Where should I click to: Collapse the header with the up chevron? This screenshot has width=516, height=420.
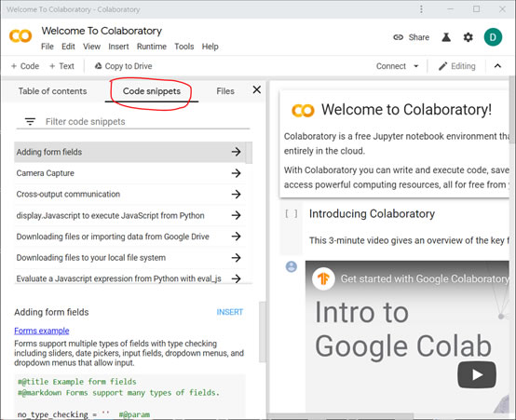point(497,66)
